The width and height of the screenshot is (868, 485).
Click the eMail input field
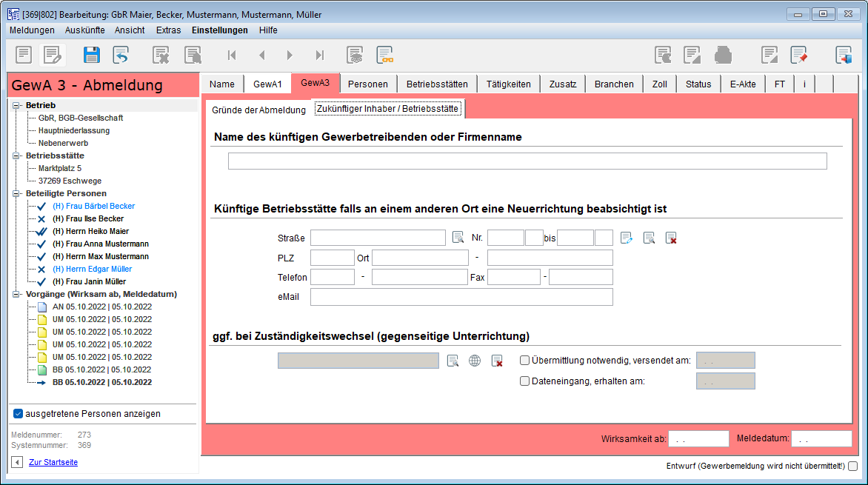461,297
